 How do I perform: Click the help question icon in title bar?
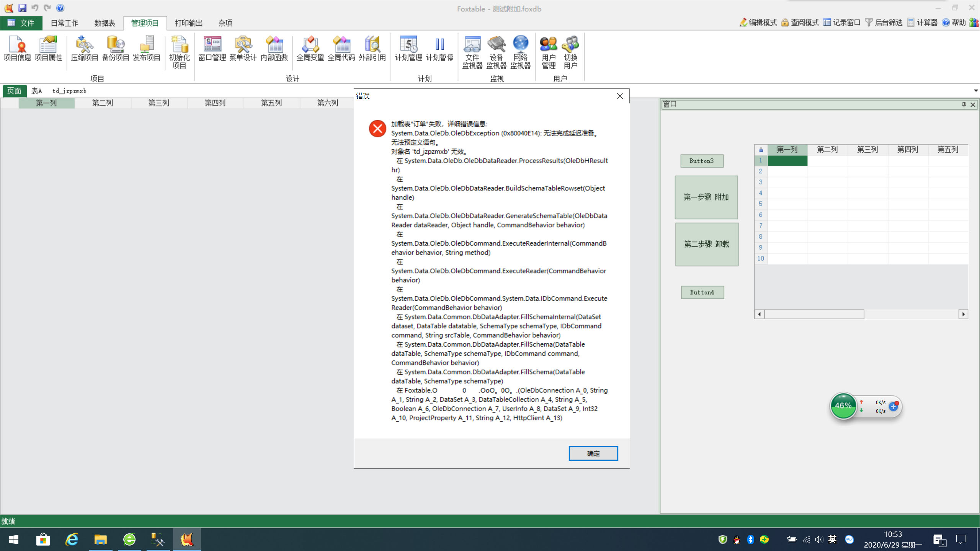click(x=60, y=8)
